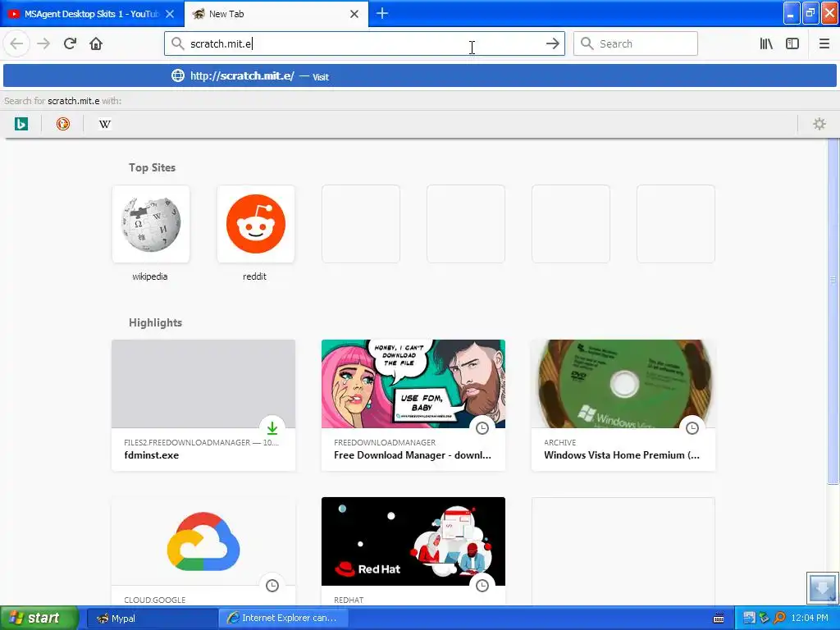Close the New Tab tab
This screenshot has width=840, height=630.
point(354,14)
